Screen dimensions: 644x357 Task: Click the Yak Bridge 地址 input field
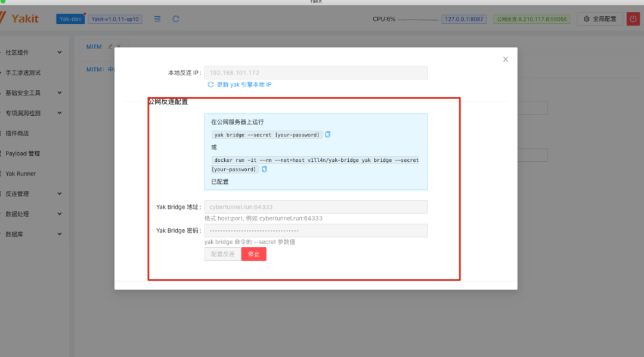tap(316, 207)
